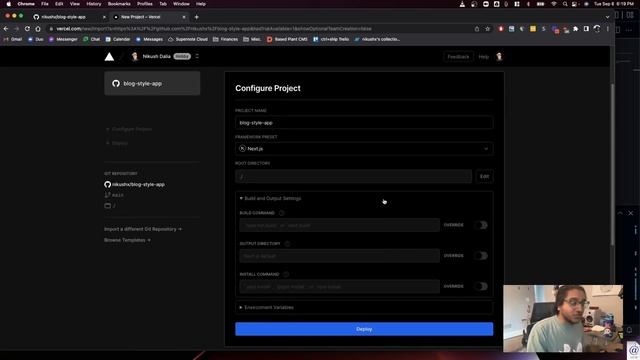Click the Root Directory path field
This screenshot has height=360, width=640.
[x=353, y=176]
